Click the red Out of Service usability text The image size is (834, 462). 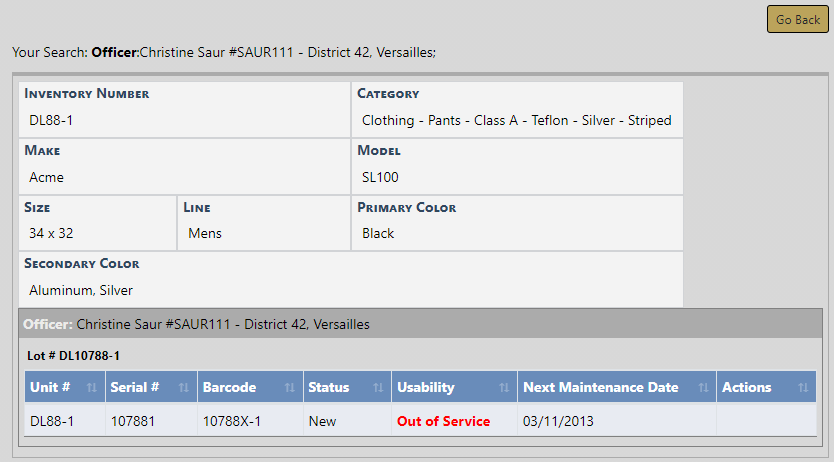click(x=443, y=421)
